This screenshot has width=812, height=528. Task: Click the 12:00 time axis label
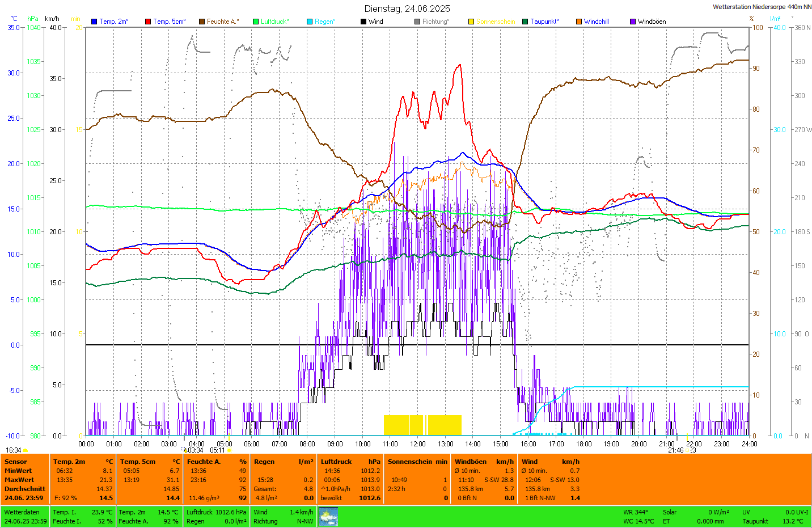click(418, 444)
